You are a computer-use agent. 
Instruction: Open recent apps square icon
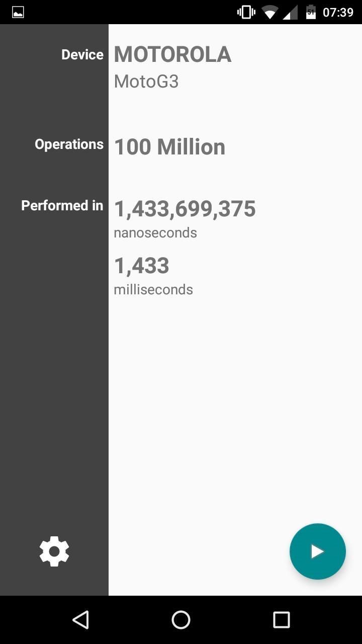pyautogui.click(x=282, y=620)
